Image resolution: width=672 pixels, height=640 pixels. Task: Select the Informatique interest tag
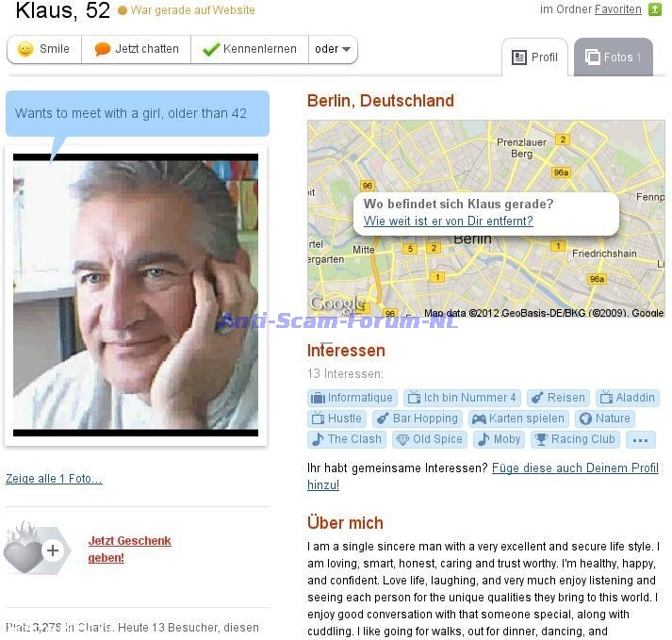[x=352, y=398]
